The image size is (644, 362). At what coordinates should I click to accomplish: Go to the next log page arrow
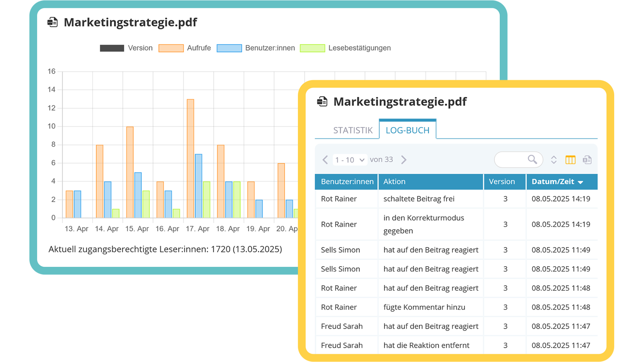coord(404,160)
